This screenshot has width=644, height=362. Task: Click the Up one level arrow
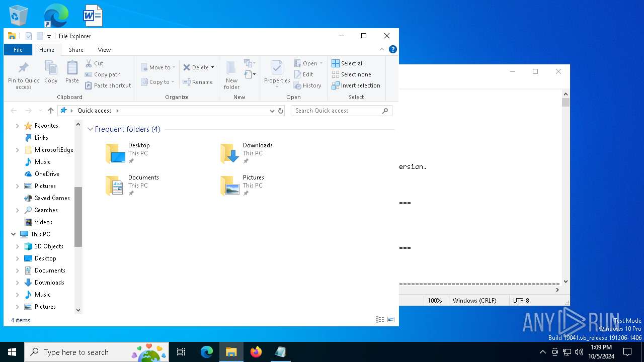[x=50, y=111]
